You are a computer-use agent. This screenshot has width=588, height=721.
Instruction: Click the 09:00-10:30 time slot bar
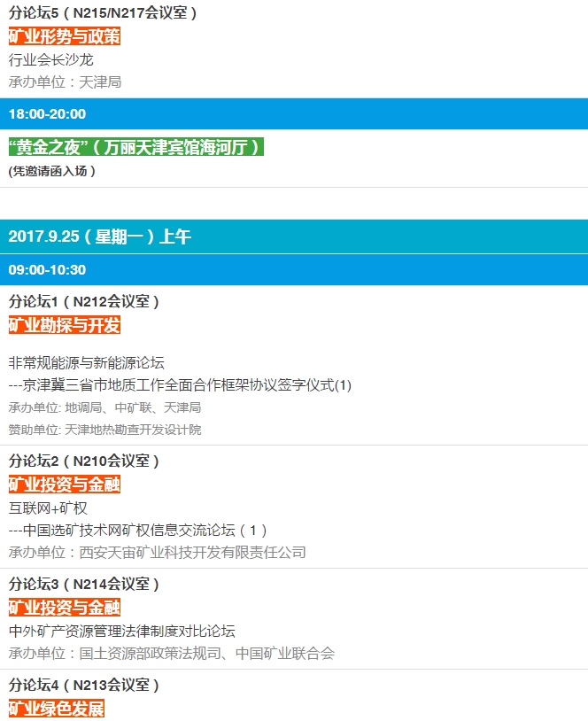click(294, 270)
